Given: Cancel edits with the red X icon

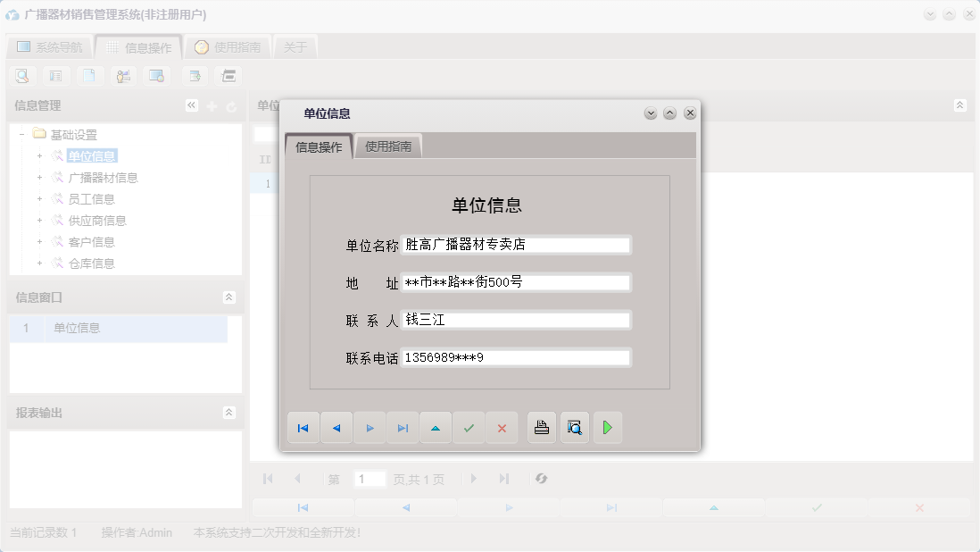Looking at the screenshot, I should click(502, 428).
